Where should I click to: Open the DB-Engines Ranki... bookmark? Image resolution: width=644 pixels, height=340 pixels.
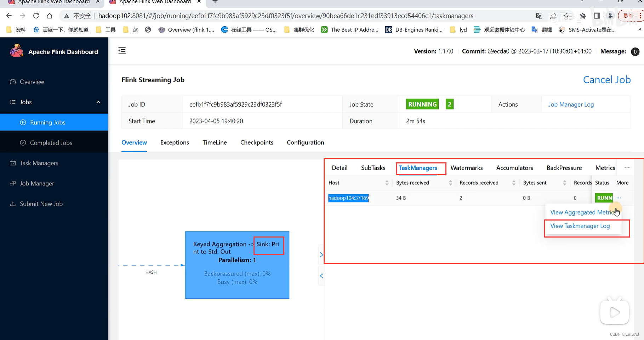tap(414, 30)
